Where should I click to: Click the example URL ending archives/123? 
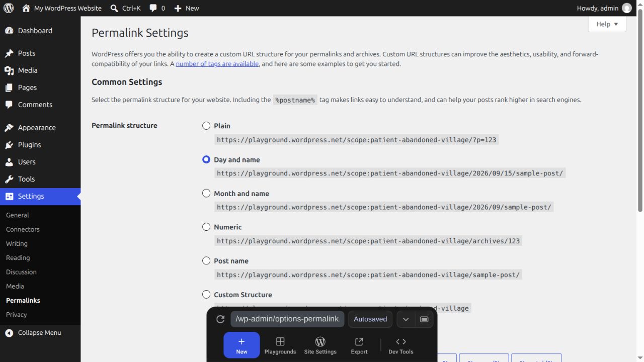pyautogui.click(x=368, y=241)
